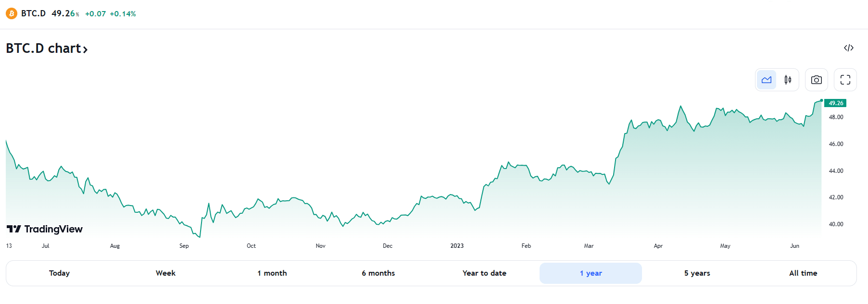
Task: Open the embed code icon
Action: click(849, 48)
